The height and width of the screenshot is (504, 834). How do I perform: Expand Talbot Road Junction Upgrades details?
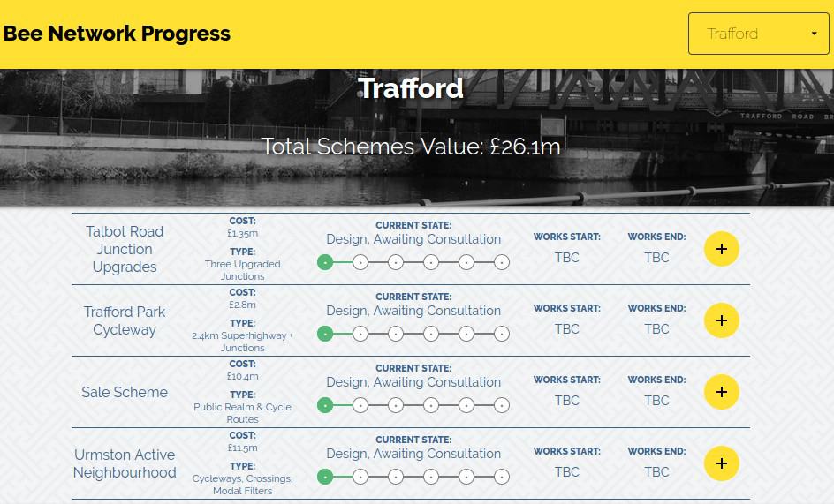[721, 249]
